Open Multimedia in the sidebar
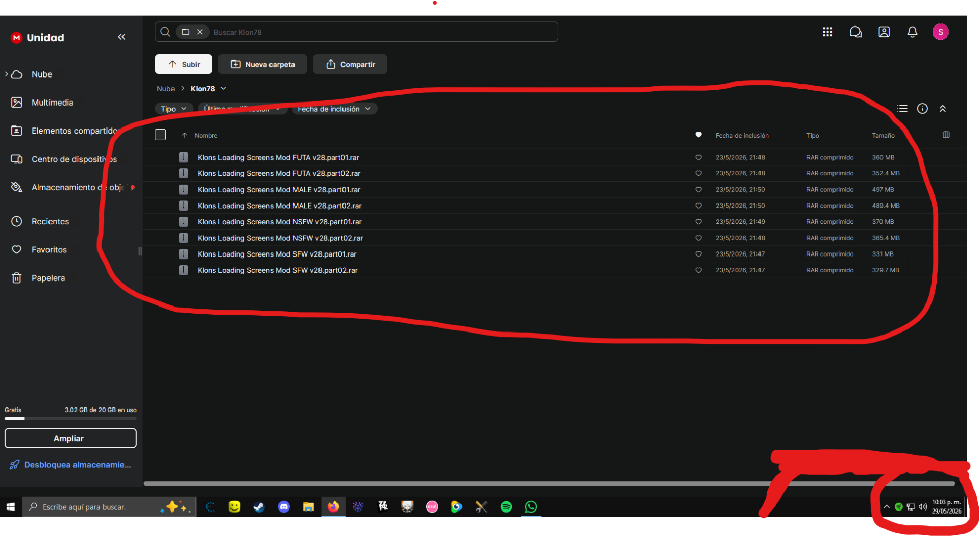Image resolution: width=980 pixels, height=536 pixels. point(53,103)
